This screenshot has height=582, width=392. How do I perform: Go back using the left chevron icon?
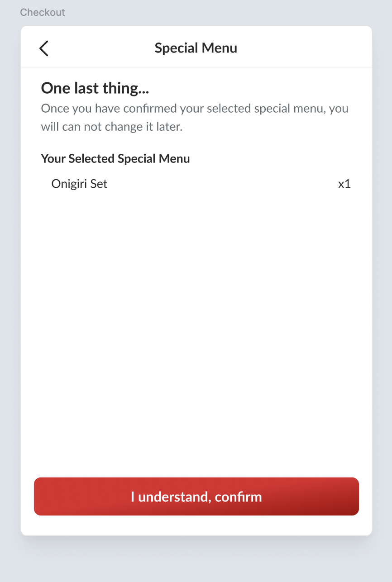point(44,48)
